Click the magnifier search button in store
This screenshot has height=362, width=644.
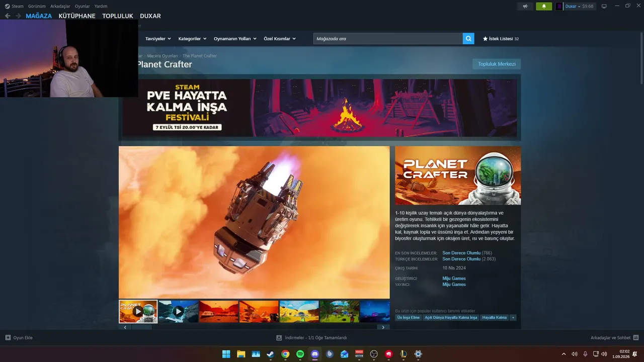click(x=468, y=39)
